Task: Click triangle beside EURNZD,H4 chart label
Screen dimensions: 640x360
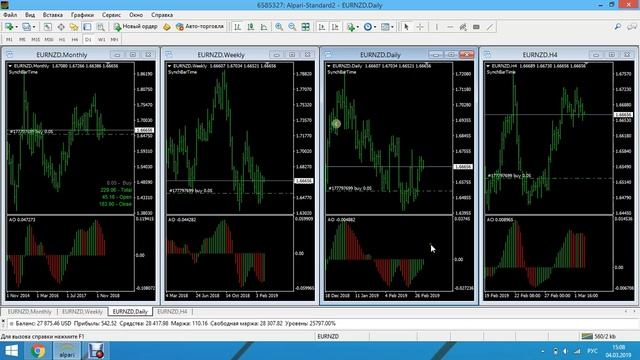Action: [488, 66]
